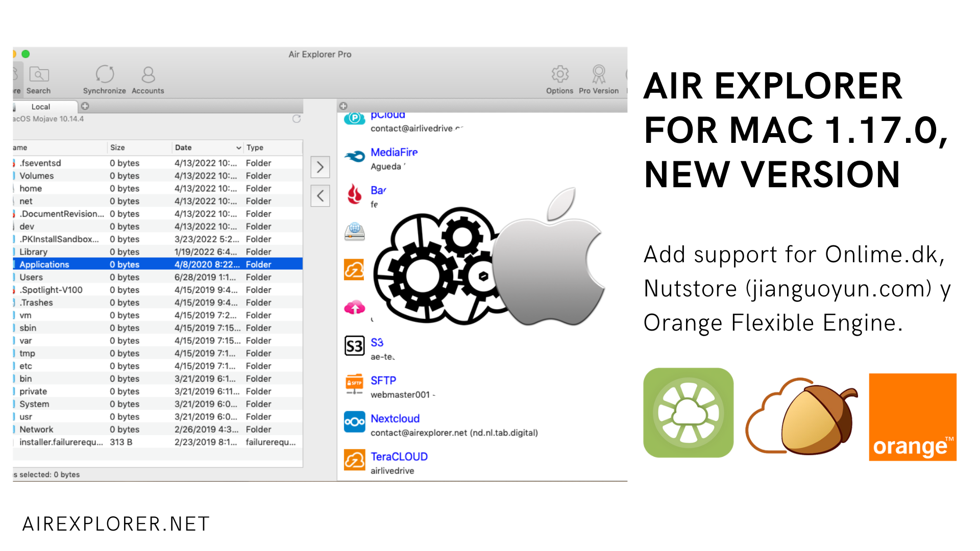The width and height of the screenshot is (980, 551).
Task: Open the Nextcloud account
Action: point(395,418)
